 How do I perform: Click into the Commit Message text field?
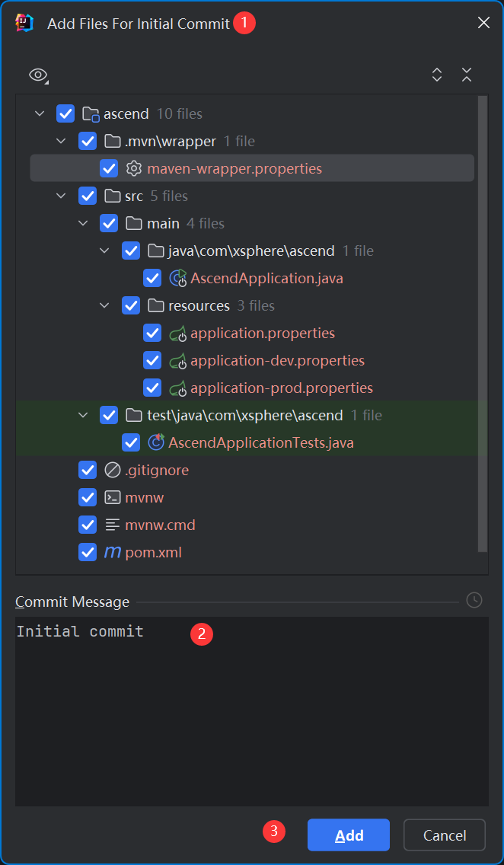coord(251,708)
